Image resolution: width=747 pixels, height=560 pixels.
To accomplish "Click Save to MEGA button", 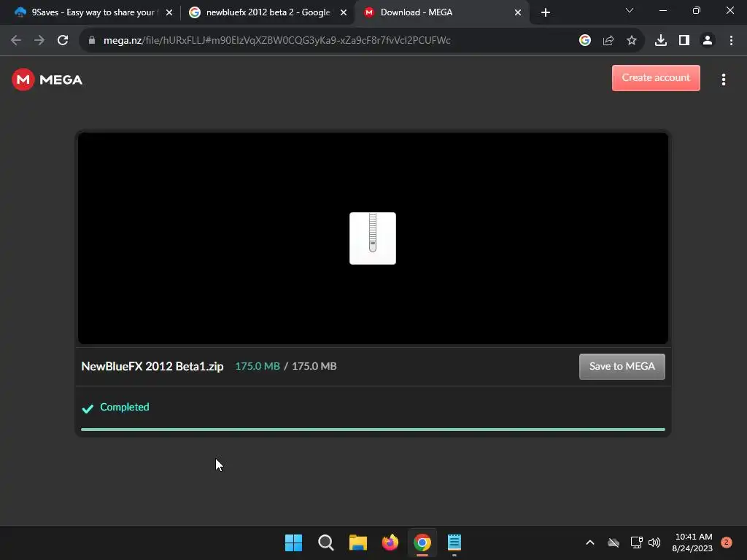I will click(622, 366).
